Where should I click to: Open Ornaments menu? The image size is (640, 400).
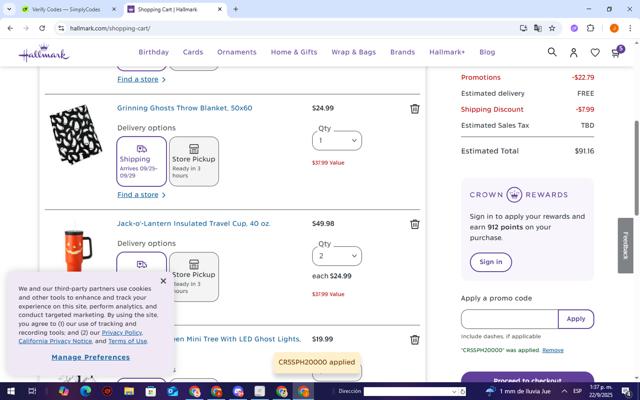click(x=237, y=52)
